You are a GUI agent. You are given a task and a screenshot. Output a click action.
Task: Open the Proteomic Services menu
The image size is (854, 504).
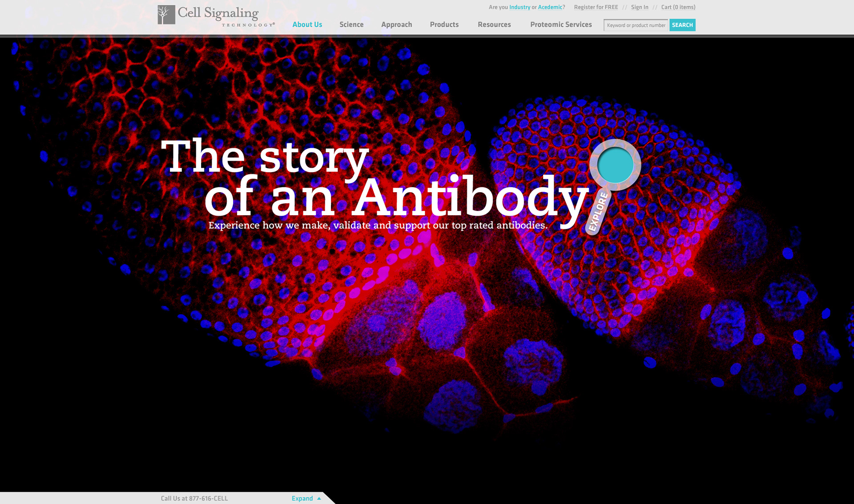click(561, 25)
